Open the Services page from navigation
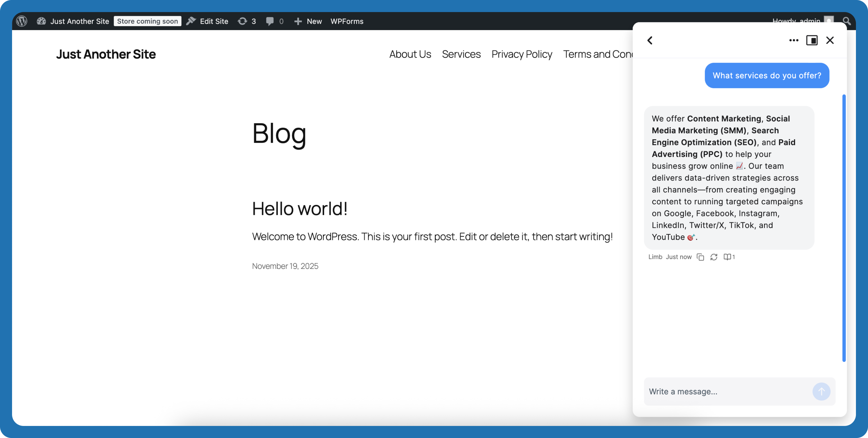 [x=461, y=54]
